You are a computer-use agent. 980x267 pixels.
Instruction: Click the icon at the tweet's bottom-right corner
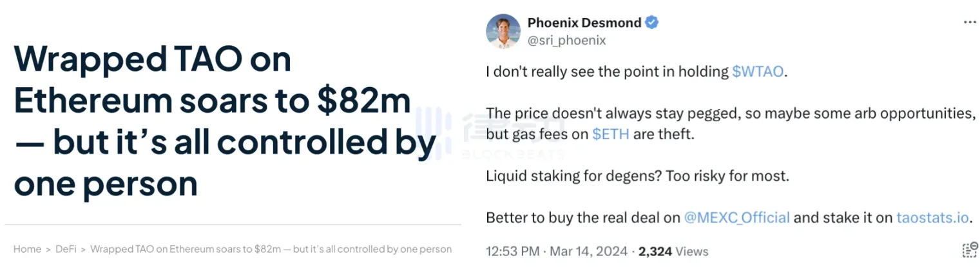coord(970,250)
